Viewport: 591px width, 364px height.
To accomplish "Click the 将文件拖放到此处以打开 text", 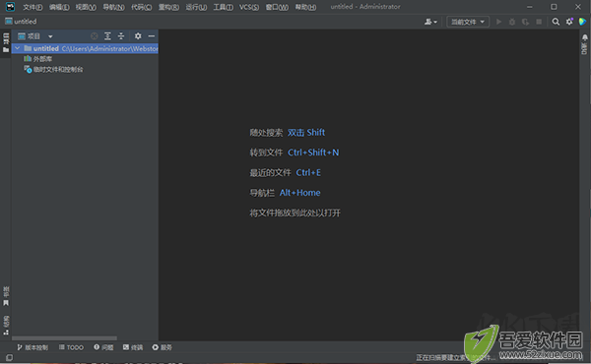I will (x=295, y=213).
